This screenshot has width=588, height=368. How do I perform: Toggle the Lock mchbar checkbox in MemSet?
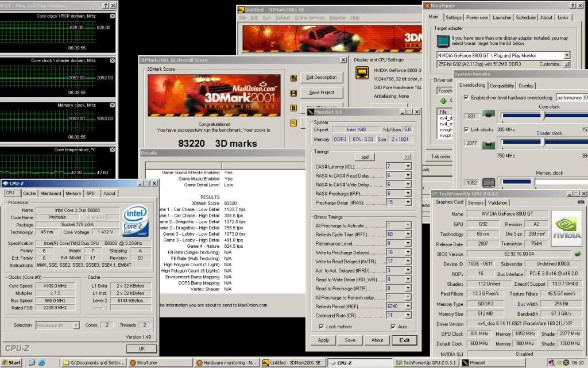321,327
